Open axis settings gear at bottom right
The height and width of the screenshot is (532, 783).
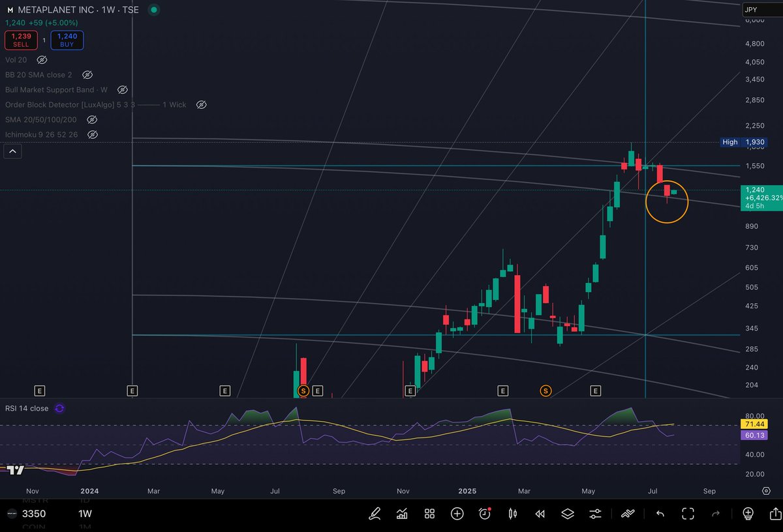coord(767,490)
